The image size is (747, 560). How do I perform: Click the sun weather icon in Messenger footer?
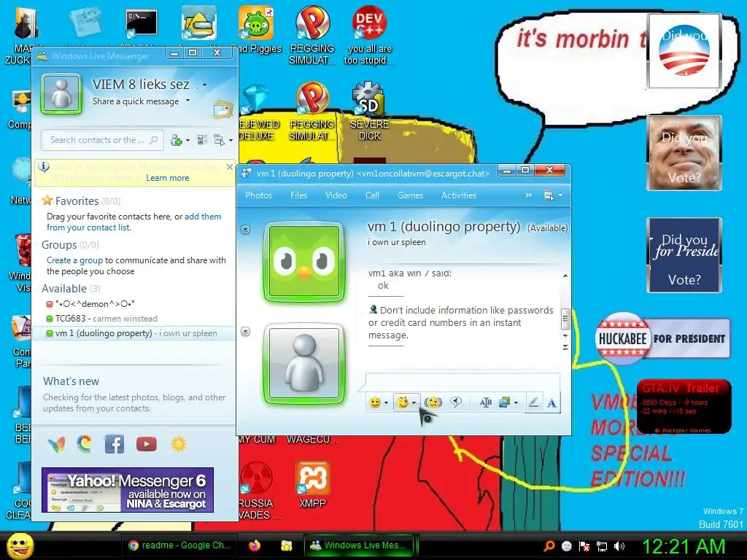click(x=179, y=444)
